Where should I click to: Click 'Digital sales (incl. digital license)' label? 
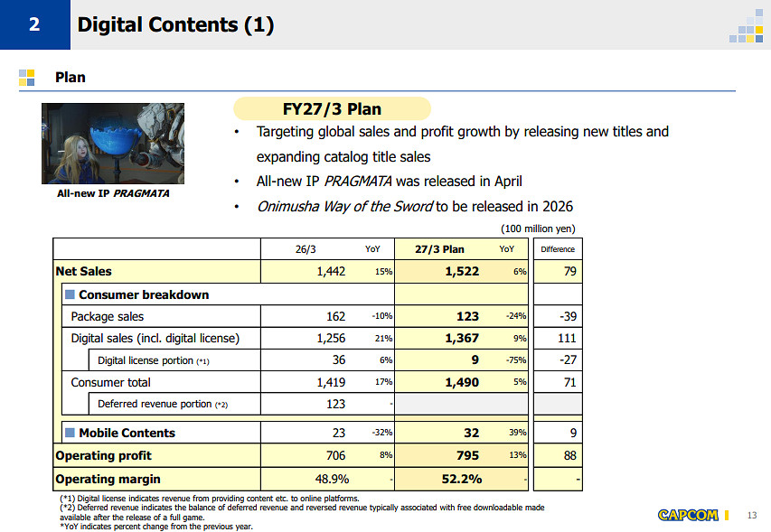point(155,338)
